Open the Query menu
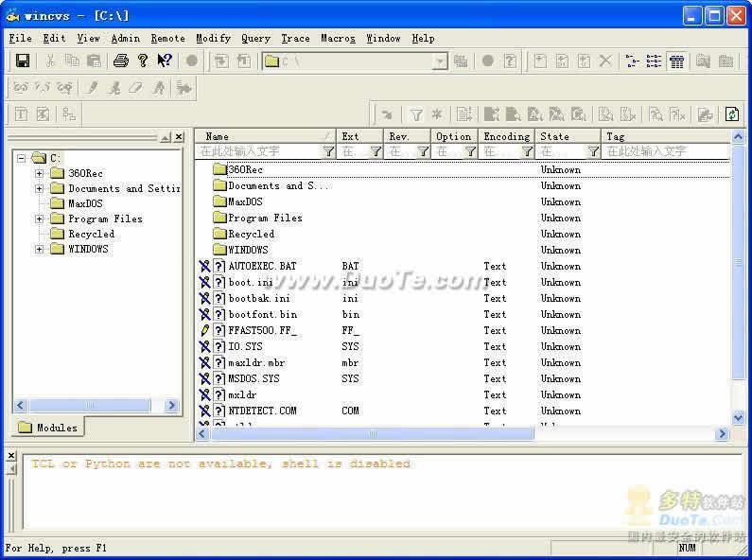The height and width of the screenshot is (560, 752). coord(255,39)
